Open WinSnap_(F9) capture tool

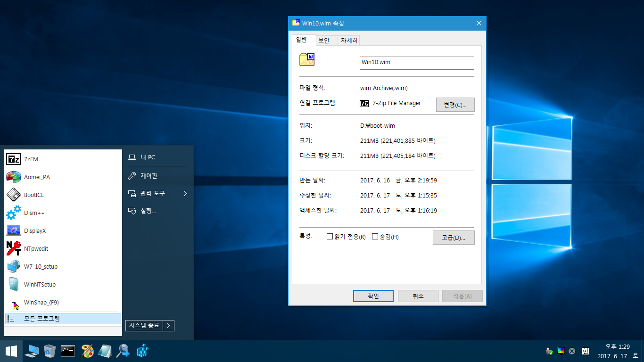pyautogui.click(x=63, y=302)
